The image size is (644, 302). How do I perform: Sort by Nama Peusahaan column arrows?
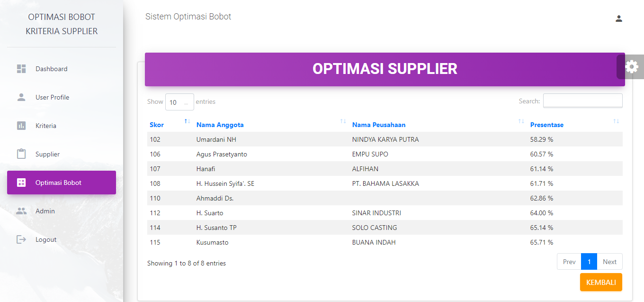[x=521, y=122]
